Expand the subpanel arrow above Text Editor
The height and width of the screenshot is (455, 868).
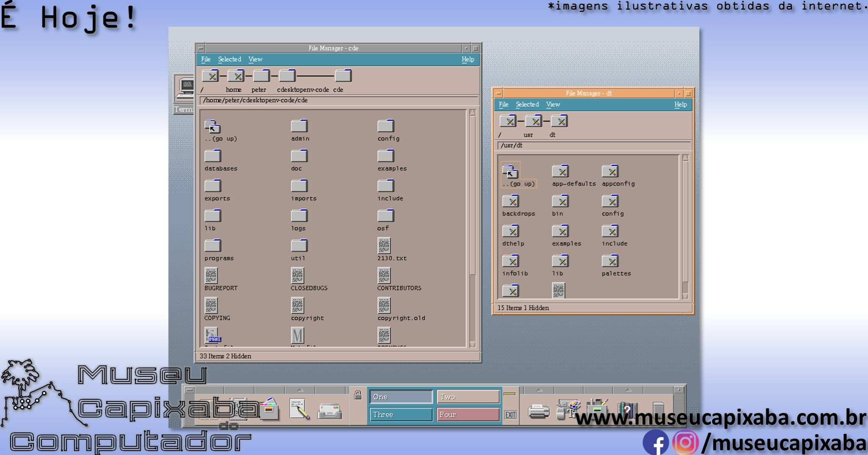(300, 390)
